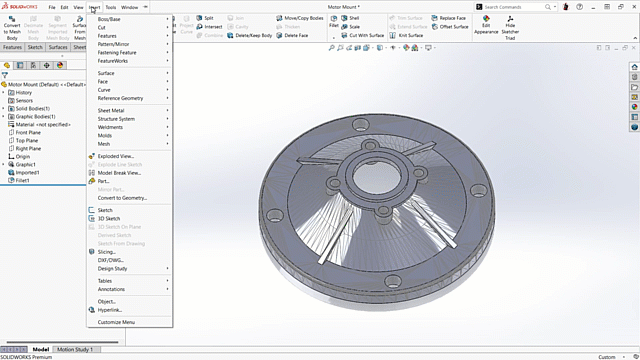
Task: Select Fillet1 in the feature tree
Action: click(x=22, y=180)
